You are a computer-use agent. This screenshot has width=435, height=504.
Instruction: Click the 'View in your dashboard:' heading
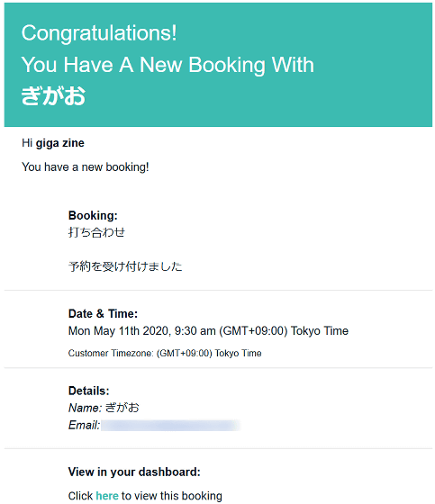click(x=134, y=472)
